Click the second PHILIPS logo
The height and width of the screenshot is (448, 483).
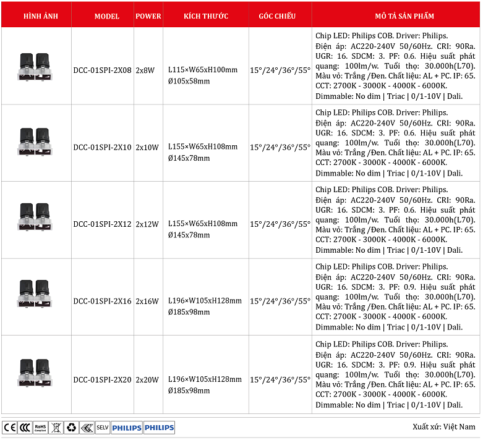point(160,428)
